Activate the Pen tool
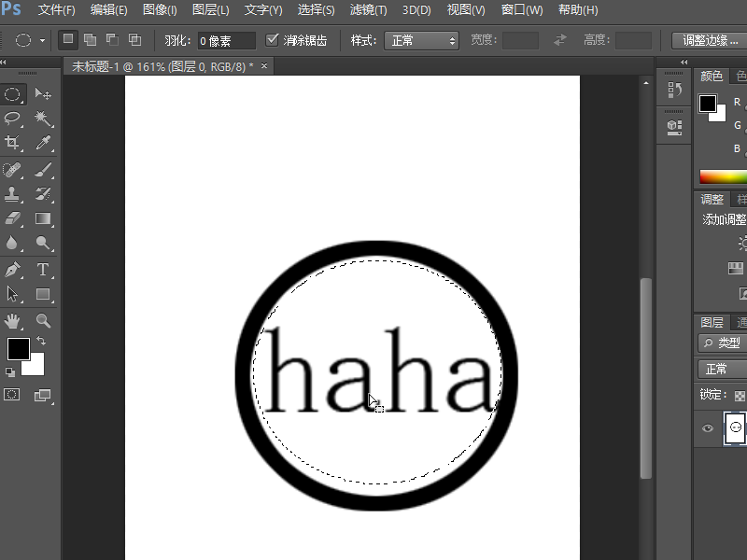 click(13, 270)
